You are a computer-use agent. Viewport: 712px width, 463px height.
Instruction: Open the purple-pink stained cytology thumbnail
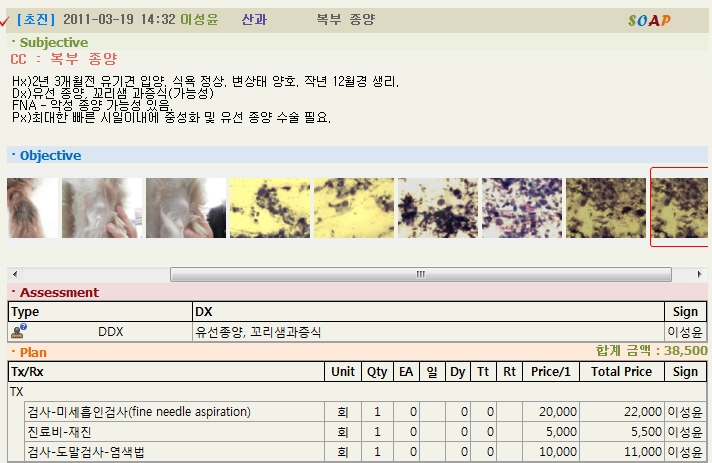(522, 208)
